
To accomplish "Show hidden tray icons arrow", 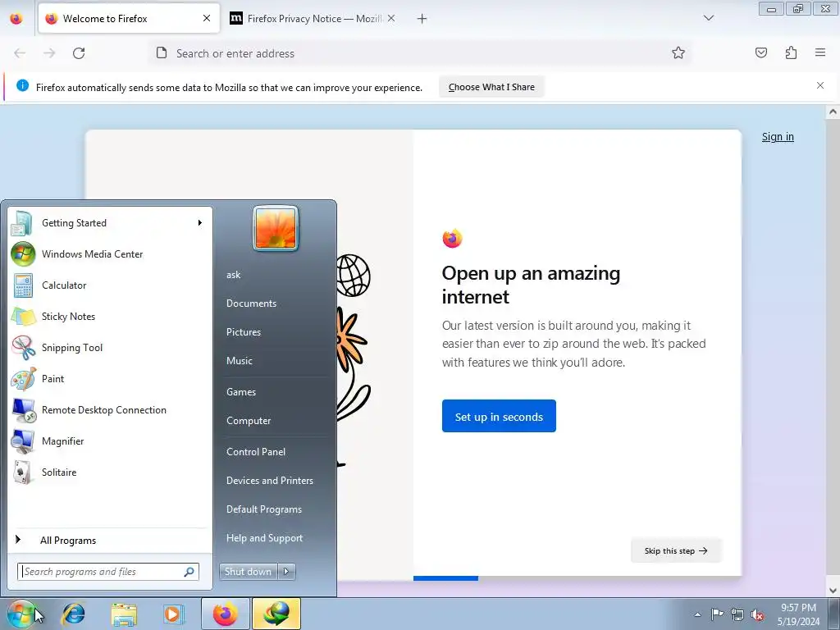I will [x=697, y=614].
